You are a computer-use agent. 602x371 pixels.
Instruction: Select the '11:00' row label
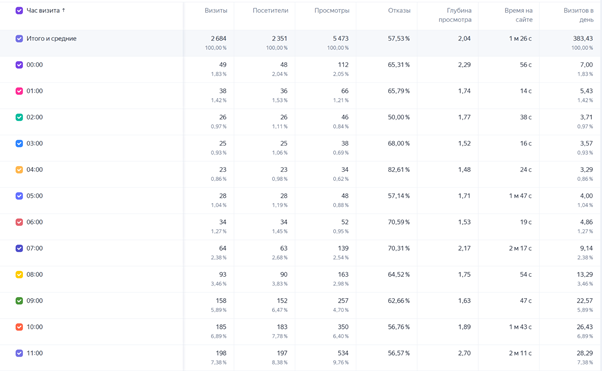click(x=35, y=353)
